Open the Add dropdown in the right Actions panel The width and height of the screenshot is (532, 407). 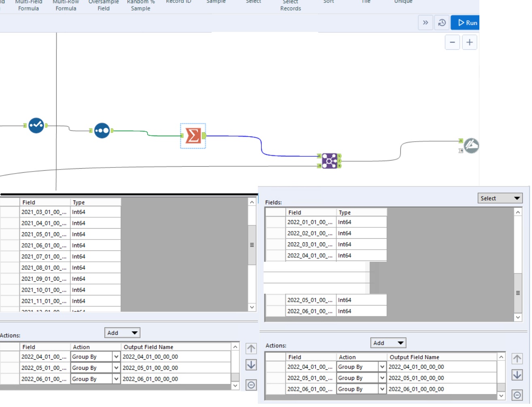pyautogui.click(x=388, y=343)
